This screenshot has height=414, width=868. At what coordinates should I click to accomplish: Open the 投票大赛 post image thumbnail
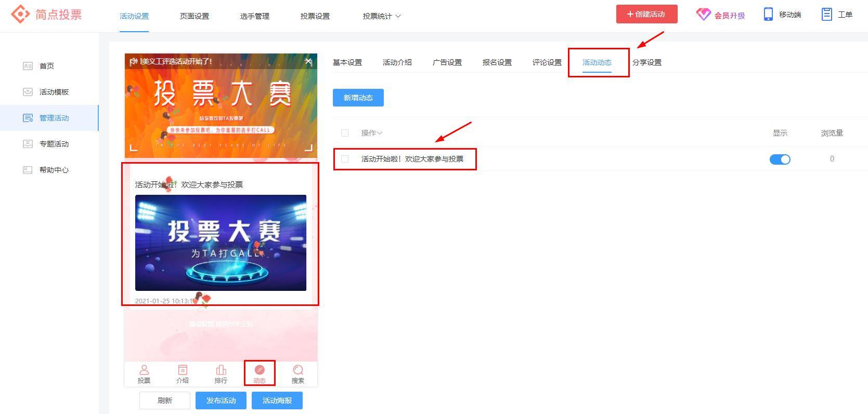tap(221, 243)
